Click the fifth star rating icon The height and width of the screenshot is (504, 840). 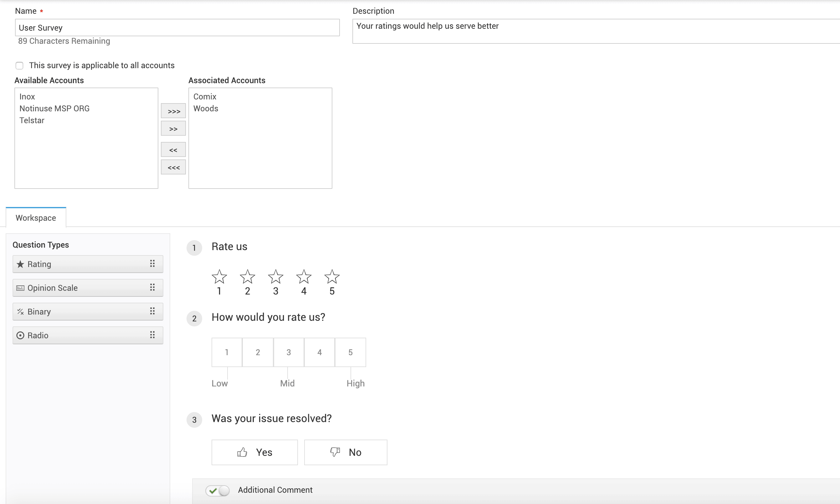coord(332,277)
